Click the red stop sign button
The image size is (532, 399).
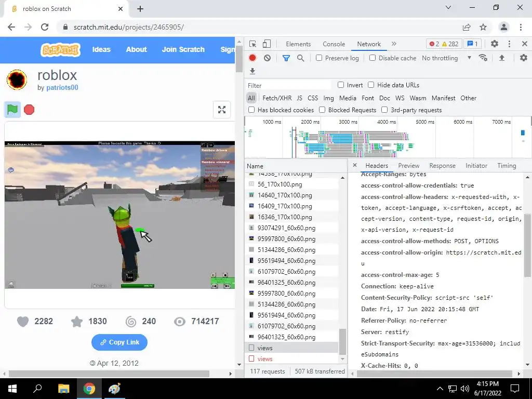coord(29,110)
